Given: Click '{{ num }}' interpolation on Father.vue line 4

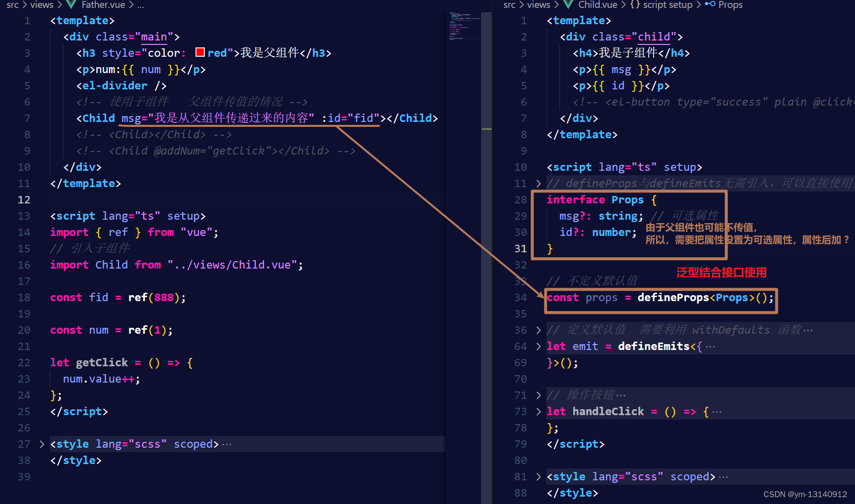Looking at the screenshot, I should tap(151, 70).
